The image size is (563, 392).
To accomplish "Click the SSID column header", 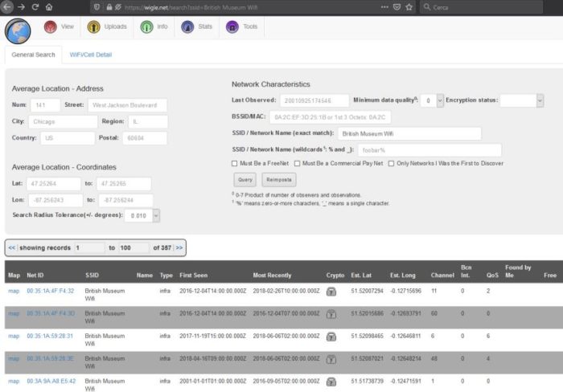I will click(92, 276).
